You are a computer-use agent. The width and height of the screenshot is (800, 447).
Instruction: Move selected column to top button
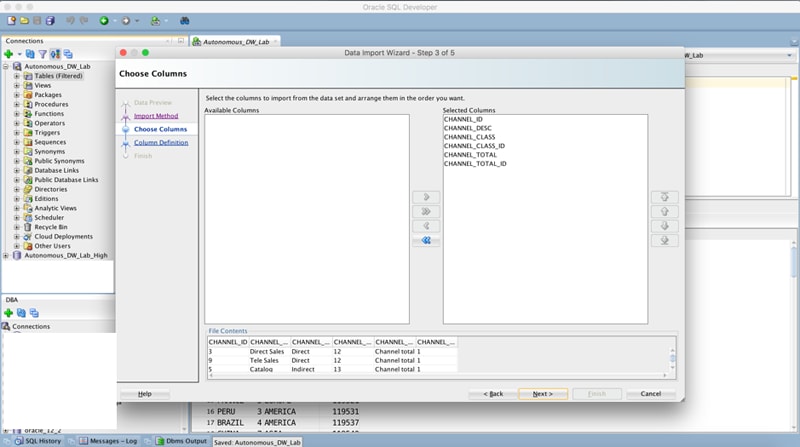click(x=664, y=197)
